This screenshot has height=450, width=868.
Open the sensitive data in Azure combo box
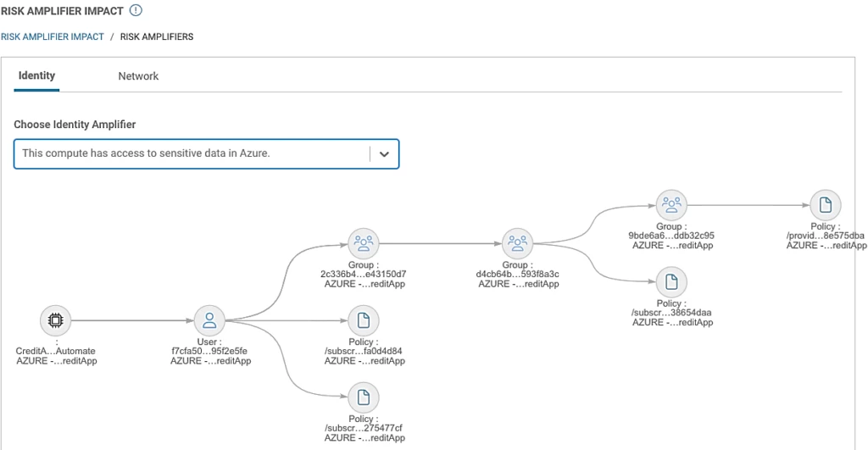(x=191, y=154)
